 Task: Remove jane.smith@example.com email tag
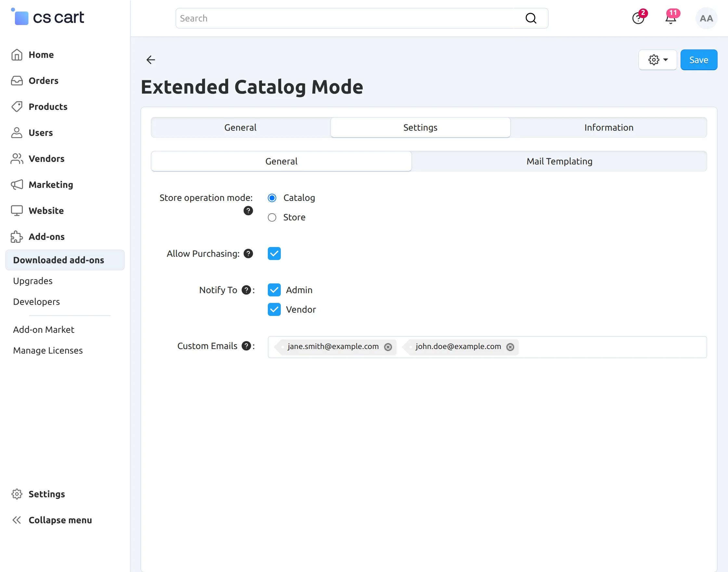(x=388, y=347)
